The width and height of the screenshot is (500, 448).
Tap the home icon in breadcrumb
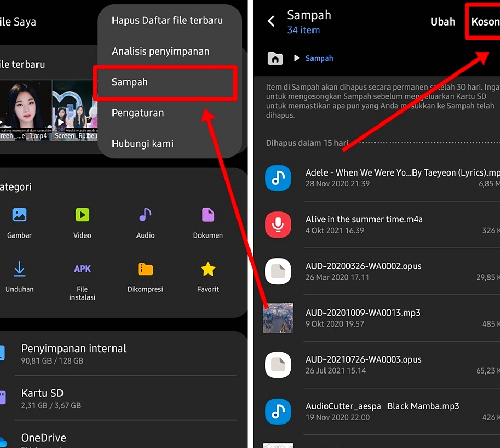275,58
